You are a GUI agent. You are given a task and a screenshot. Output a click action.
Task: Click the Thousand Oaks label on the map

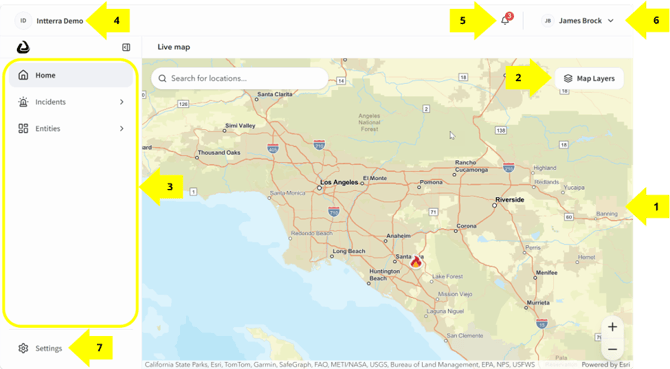(219, 152)
